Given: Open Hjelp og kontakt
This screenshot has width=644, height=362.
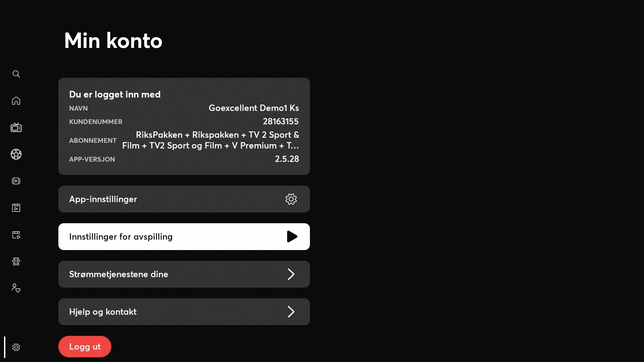Looking at the screenshot, I should coord(184,312).
